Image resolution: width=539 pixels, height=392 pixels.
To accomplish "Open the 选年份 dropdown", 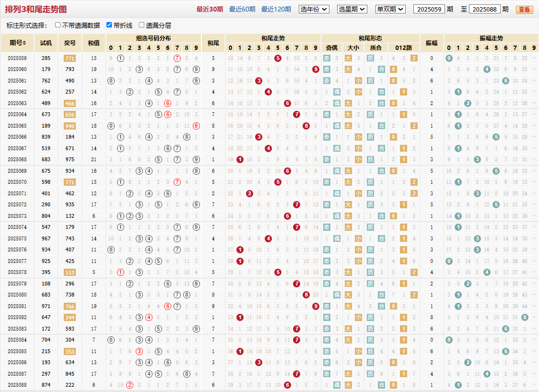I will (314, 9).
